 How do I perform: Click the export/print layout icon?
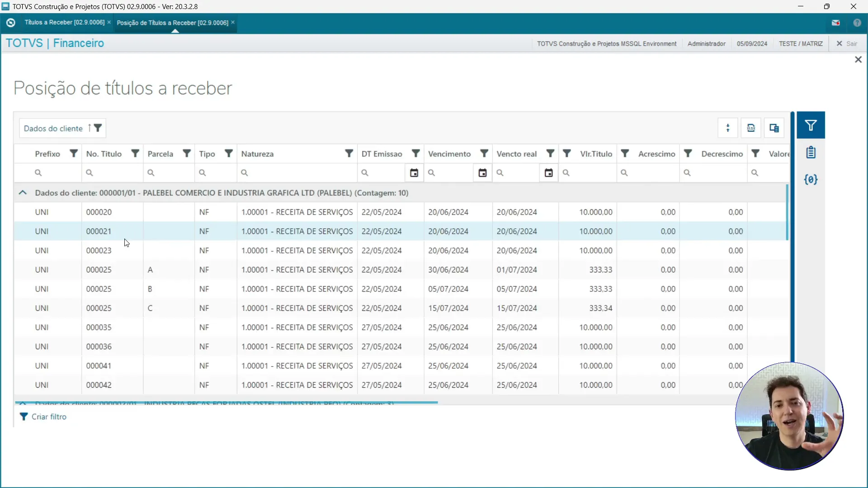(x=773, y=127)
